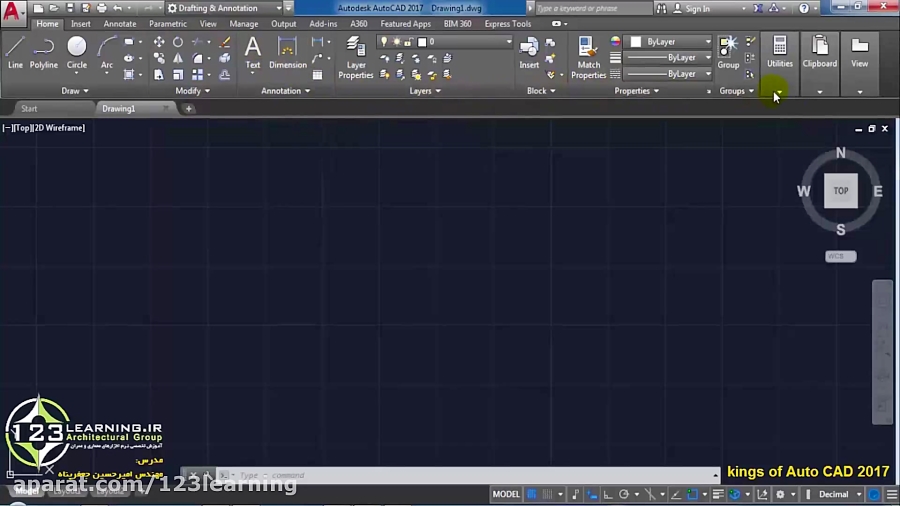Click the Undo arrow in quick access toolbar
900x506 pixels.
pos(117,8)
